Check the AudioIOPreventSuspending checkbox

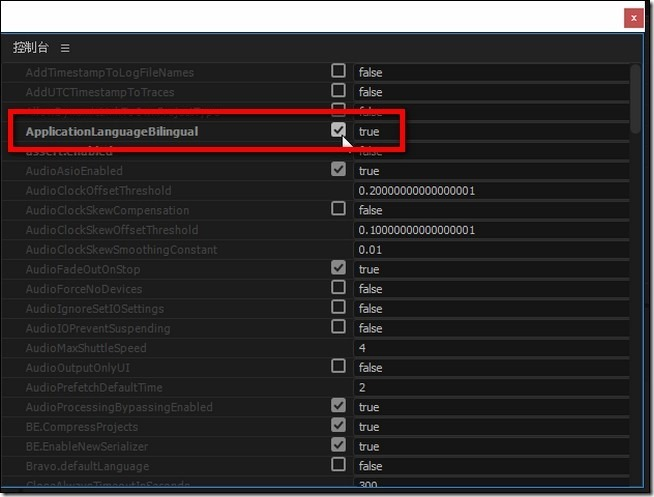point(338,327)
